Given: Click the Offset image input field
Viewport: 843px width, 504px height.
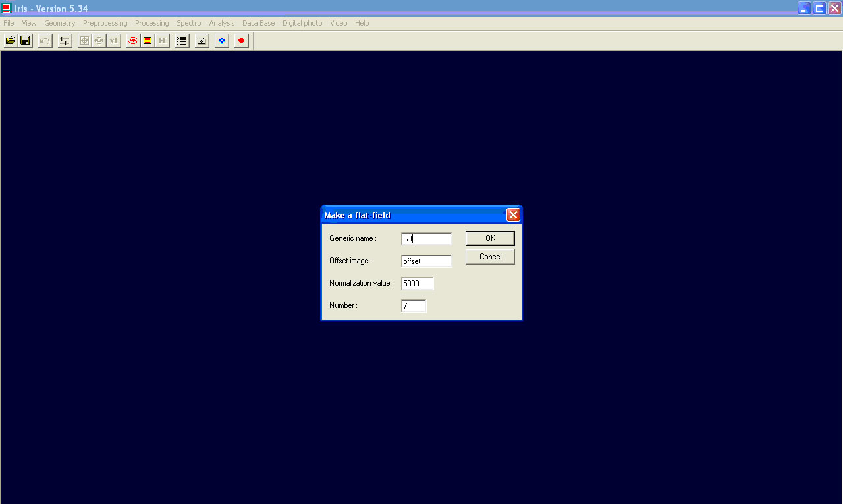Looking at the screenshot, I should 426,261.
